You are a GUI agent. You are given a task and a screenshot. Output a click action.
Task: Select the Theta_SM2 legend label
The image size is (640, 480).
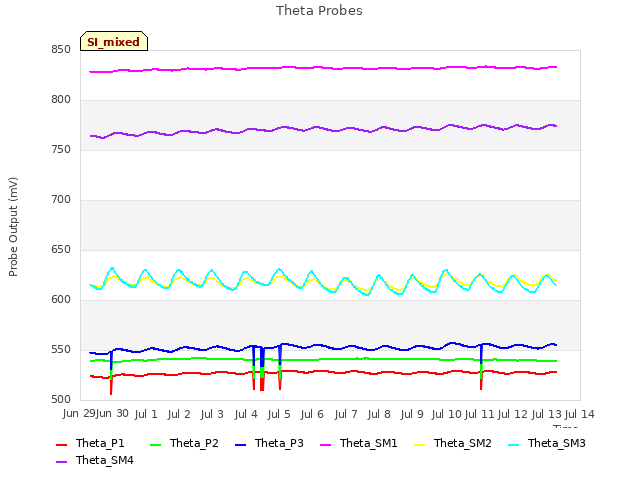tap(462, 443)
